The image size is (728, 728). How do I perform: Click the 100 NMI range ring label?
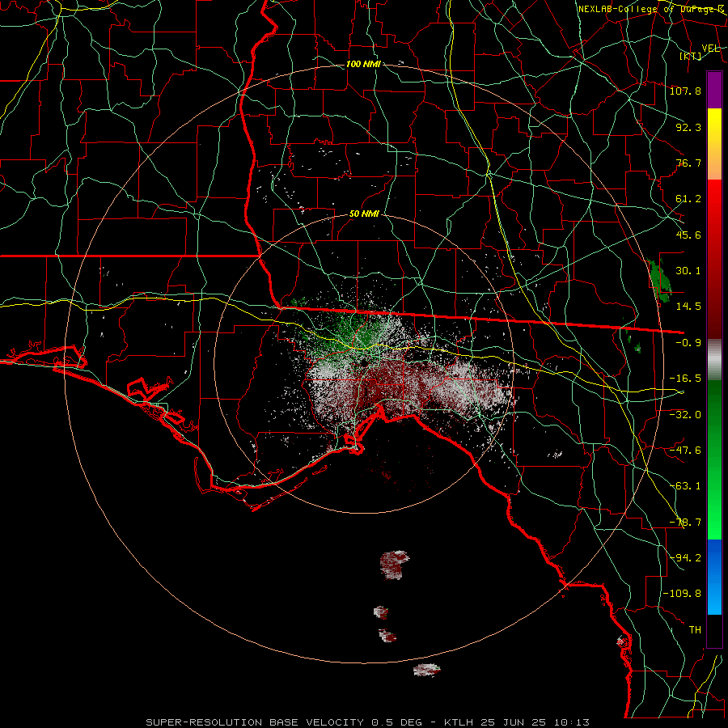363,64
